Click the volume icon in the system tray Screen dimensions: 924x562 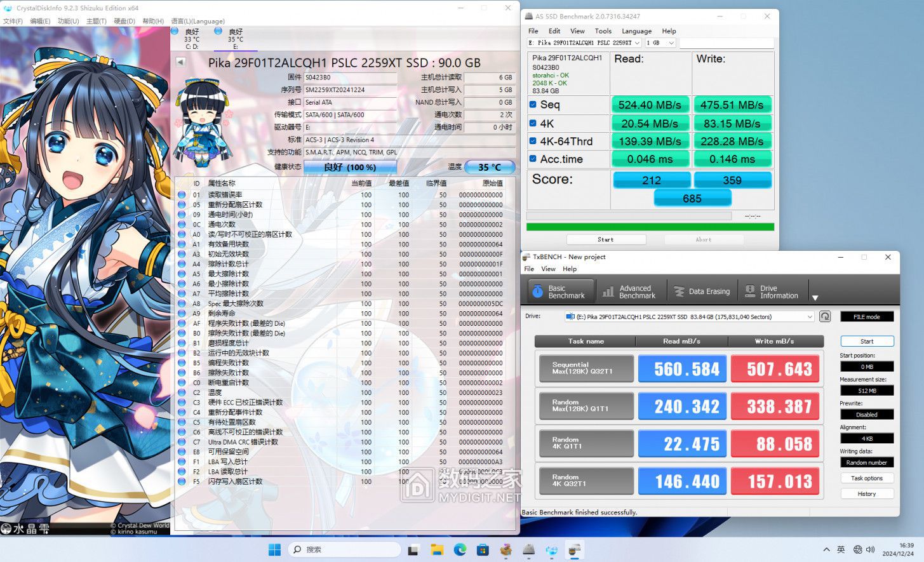coord(870,550)
